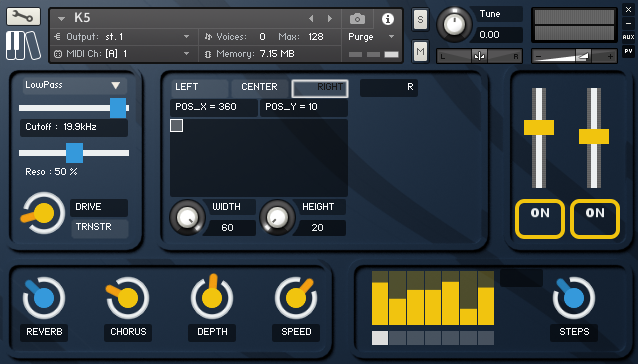
Task: Click the yellow Drive knob
Action: pos(43,213)
